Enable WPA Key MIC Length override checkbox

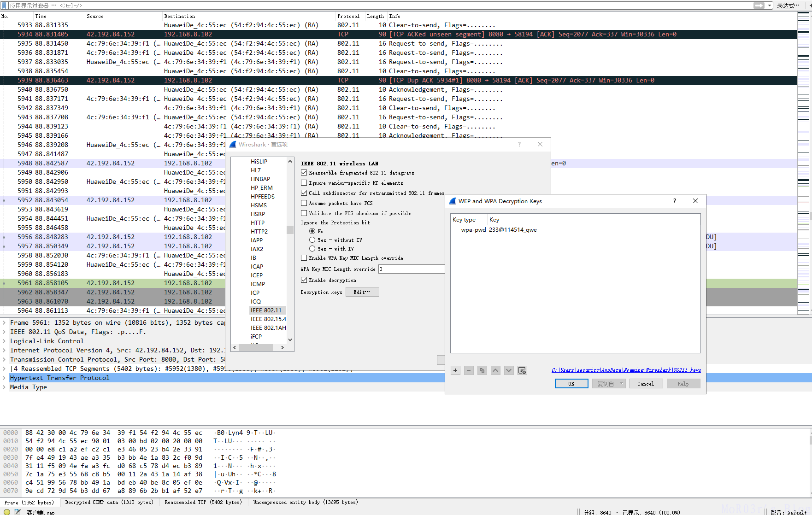pos(304,258)
